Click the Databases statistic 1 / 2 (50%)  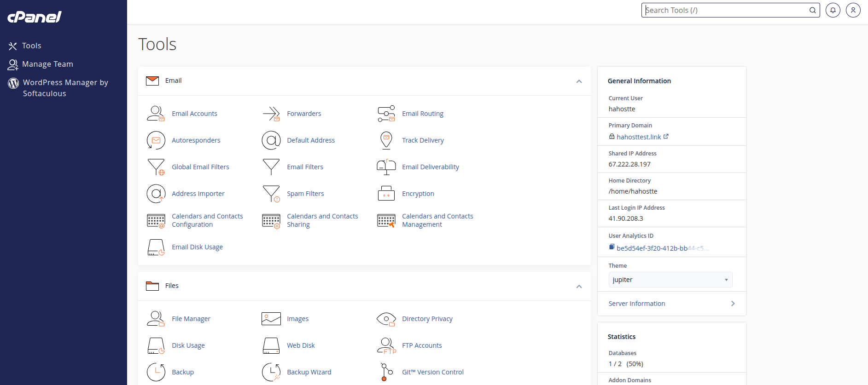(626, 364)
